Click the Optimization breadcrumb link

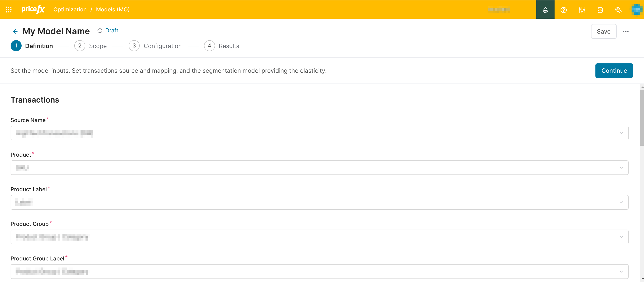70,10
